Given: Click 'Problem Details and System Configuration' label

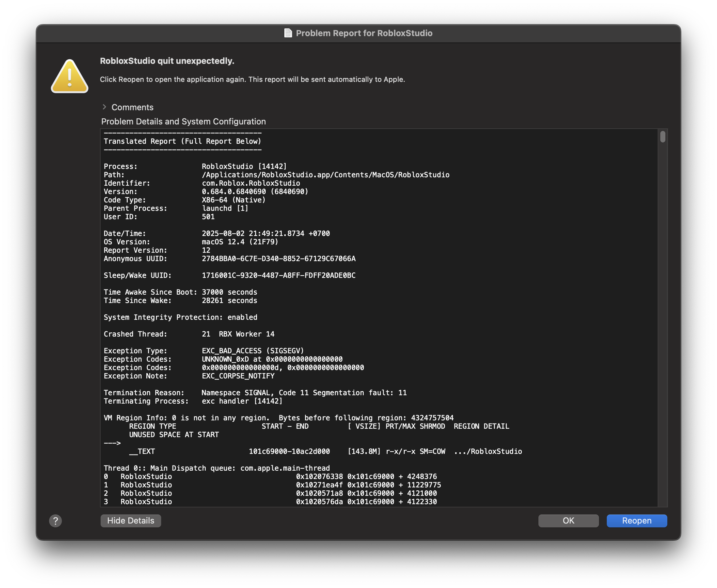Looking at the screenshot, I should click(183, 121).
